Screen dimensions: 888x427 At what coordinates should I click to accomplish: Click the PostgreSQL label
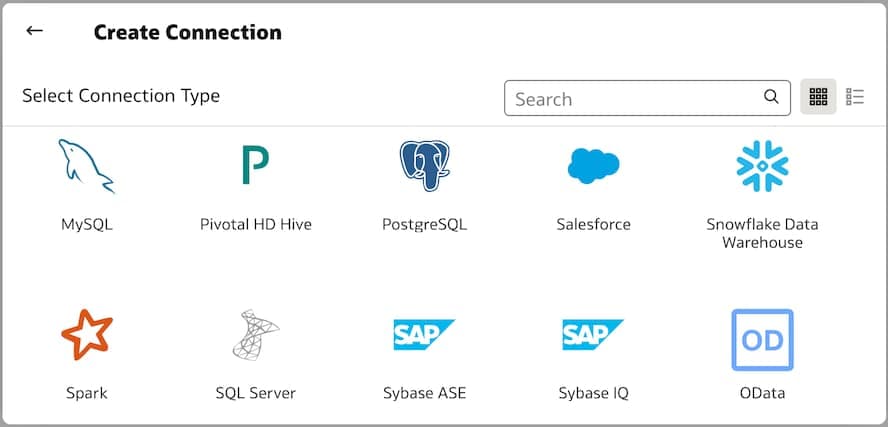click(x=424, y=224)
